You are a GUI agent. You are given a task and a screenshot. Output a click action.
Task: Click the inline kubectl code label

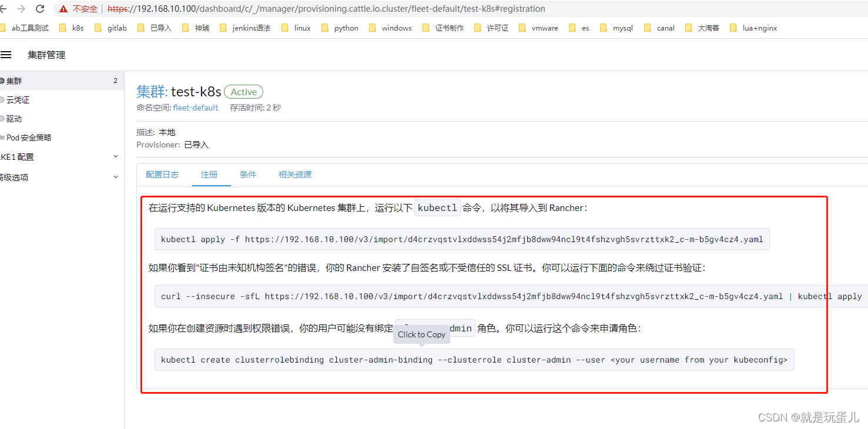click(x=437, y=208)
